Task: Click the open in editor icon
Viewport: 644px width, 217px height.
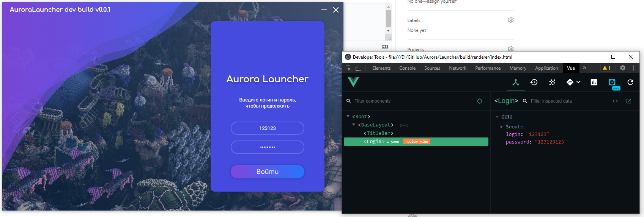Action: coord(629,101)
